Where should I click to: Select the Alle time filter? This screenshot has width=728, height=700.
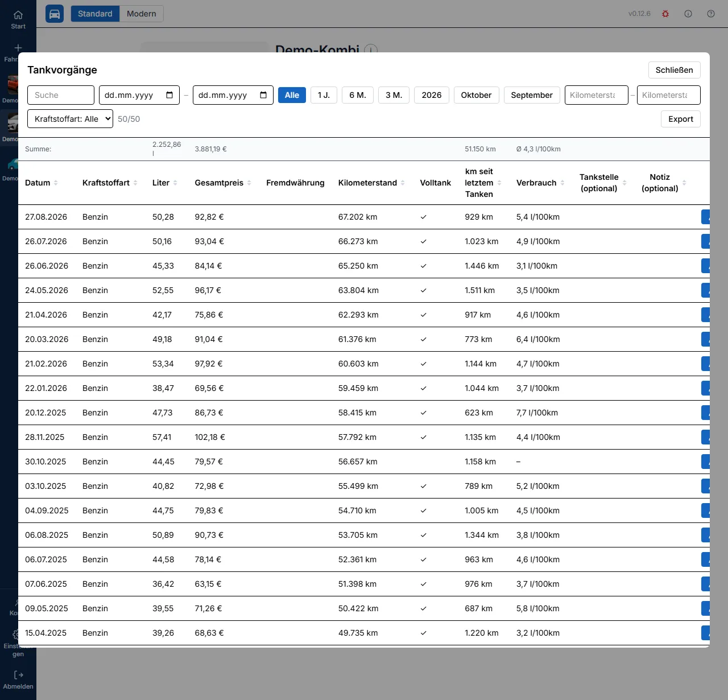pos(292,95)
